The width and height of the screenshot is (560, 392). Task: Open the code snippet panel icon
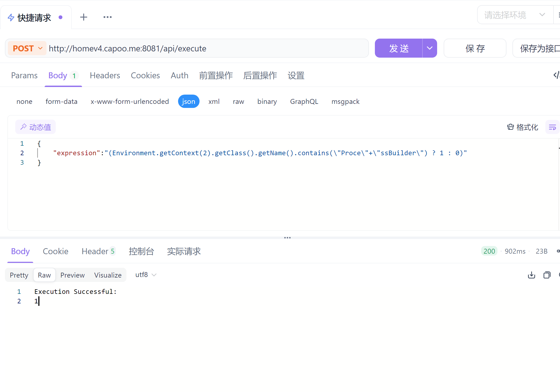point(556,75)
